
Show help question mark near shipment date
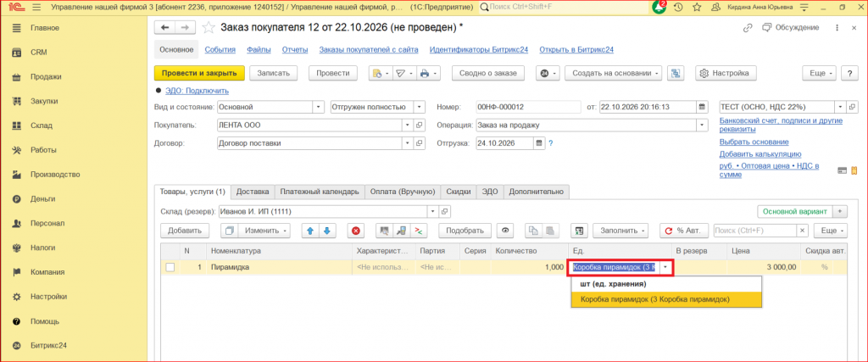[551, 142]
